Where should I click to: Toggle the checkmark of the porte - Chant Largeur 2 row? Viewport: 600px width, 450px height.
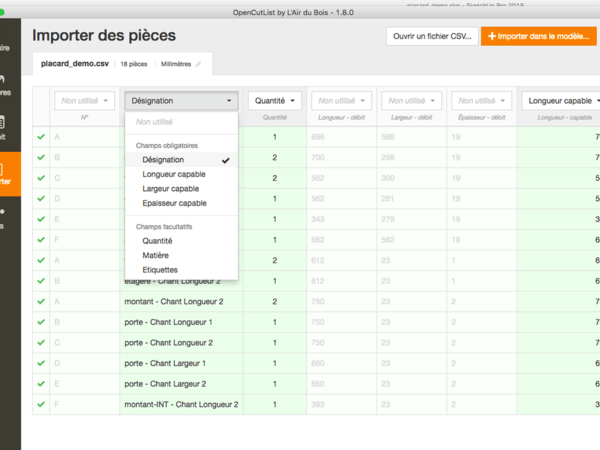point(41,384)
